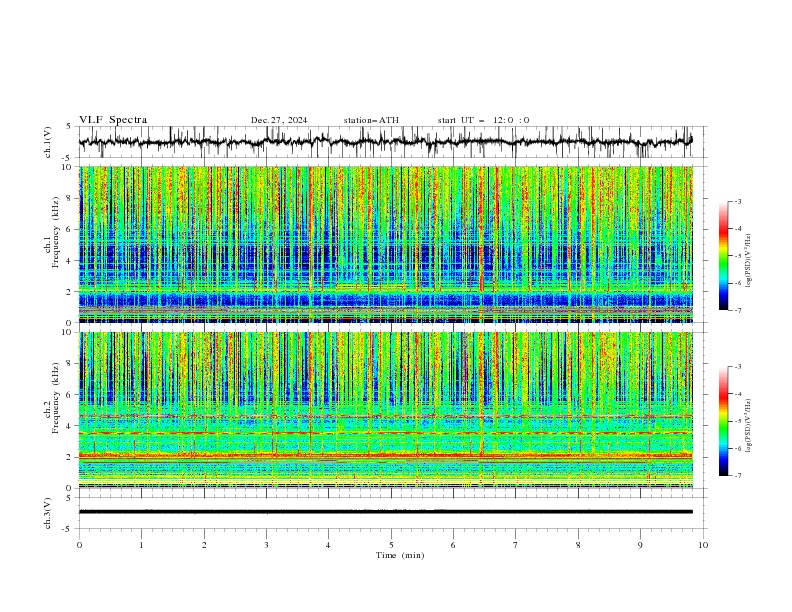Click the "4" kHz tick on ch.1 frequency axis
The image size is (792, 612).
tap(70, 261)
